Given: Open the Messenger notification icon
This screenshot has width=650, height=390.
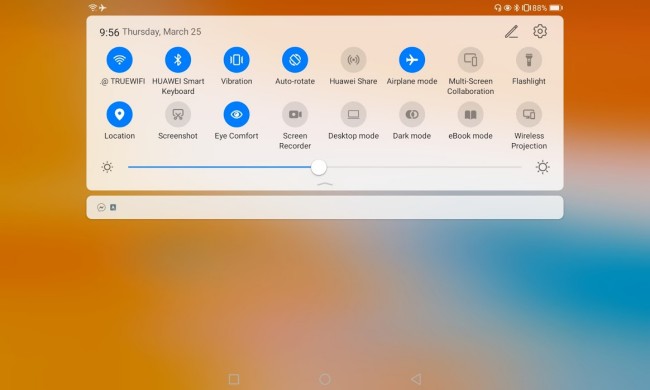Looking at the screenshot, I should tap(101, 207).
